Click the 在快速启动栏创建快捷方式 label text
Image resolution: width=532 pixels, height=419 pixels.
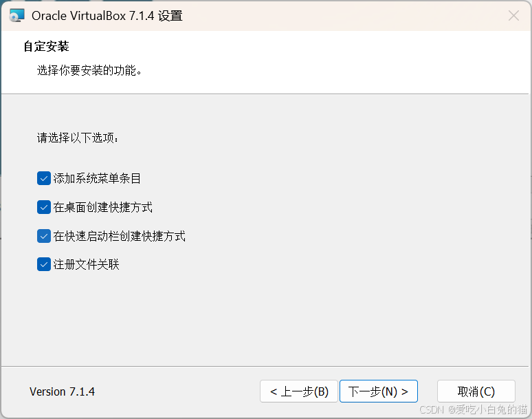[119, 236]
